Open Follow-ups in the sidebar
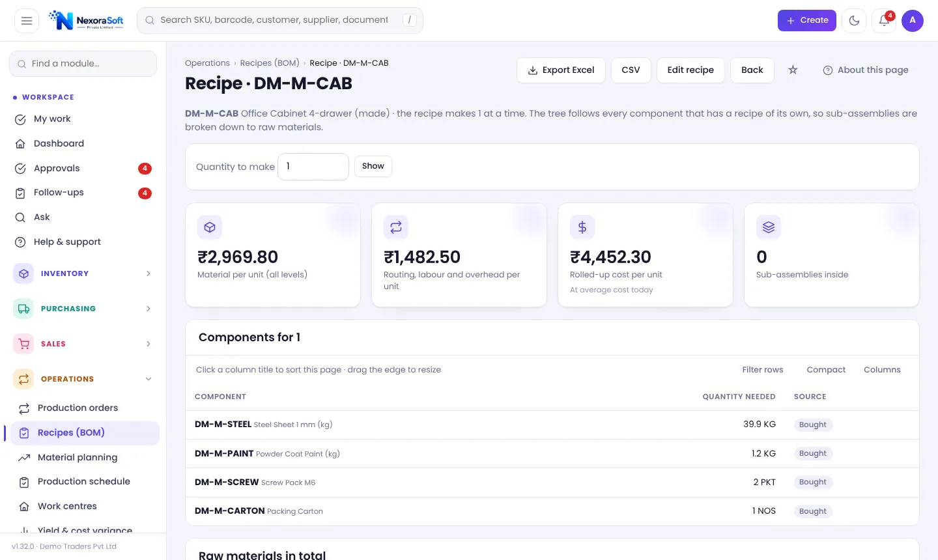This screenshot has height=560, width=938. pos(83,193)
